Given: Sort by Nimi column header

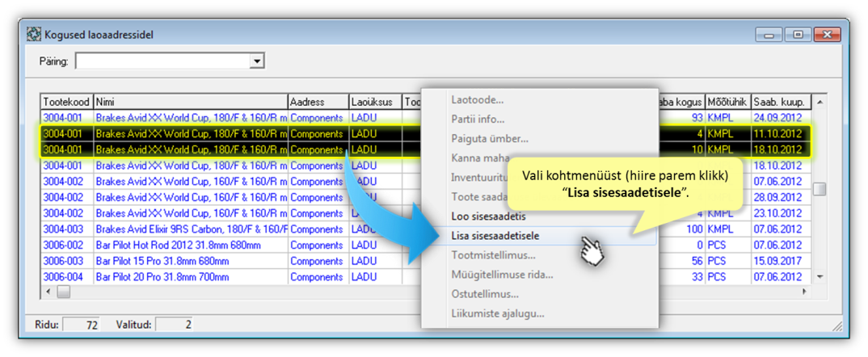Looking at the screenshot, I should tap(191, 103).
